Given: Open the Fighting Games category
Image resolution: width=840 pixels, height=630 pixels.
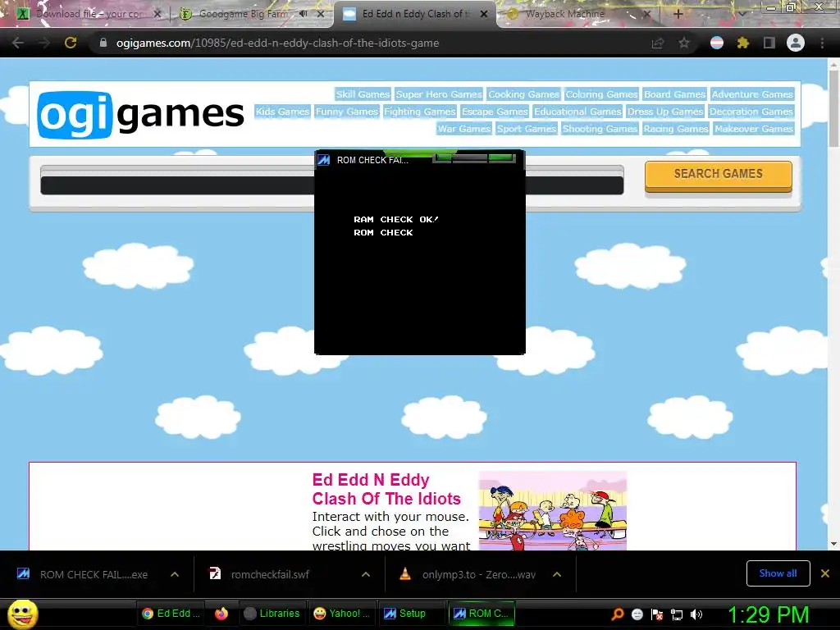Looking at the screenshot, I should [x=419, y=112].
